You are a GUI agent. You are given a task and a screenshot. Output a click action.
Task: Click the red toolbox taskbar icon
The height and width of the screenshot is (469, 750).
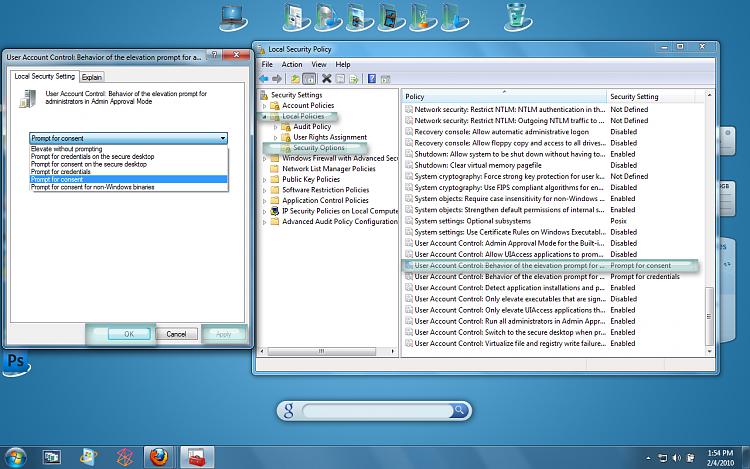[197, 457]
